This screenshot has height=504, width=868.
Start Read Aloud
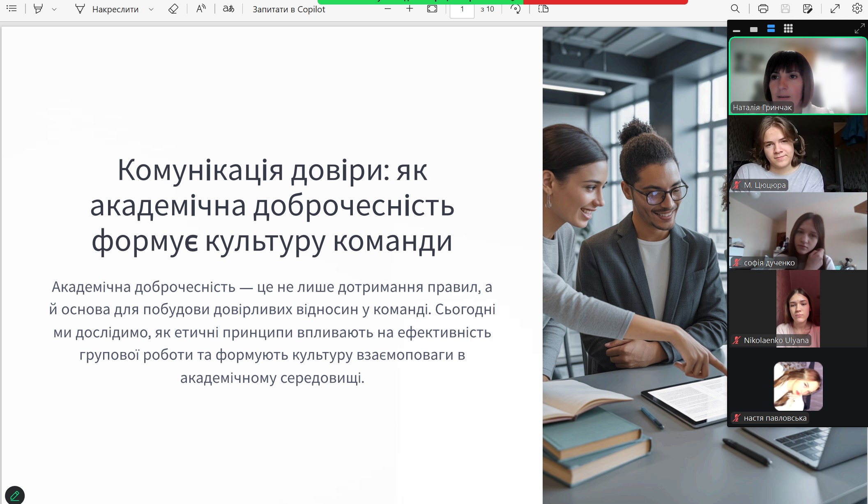click(200, 9)
